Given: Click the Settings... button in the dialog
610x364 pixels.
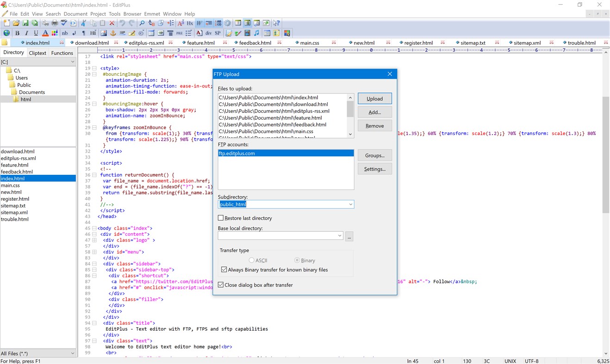Looking at the screenshot, I should click(374, 169).
